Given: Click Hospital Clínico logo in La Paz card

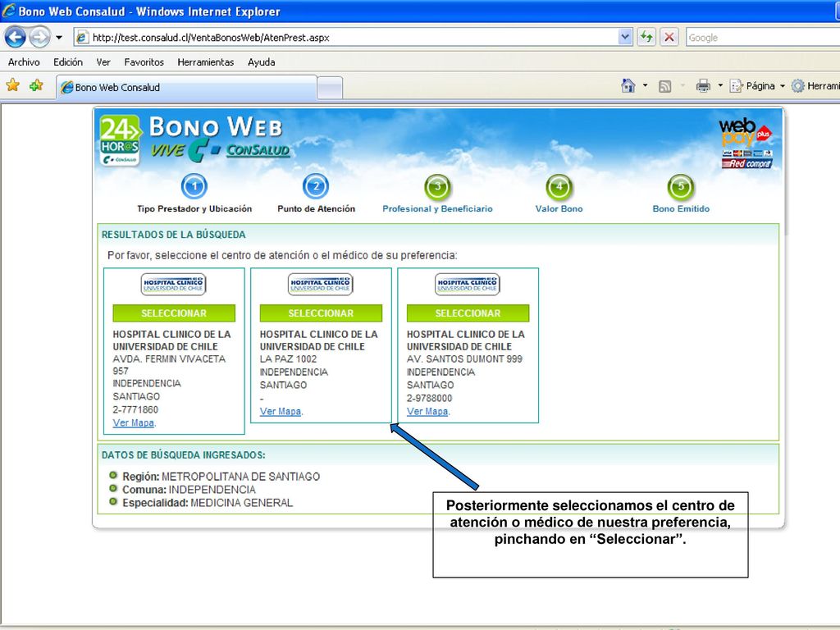Looking at the screenshot, I should [x=321, y=285].
